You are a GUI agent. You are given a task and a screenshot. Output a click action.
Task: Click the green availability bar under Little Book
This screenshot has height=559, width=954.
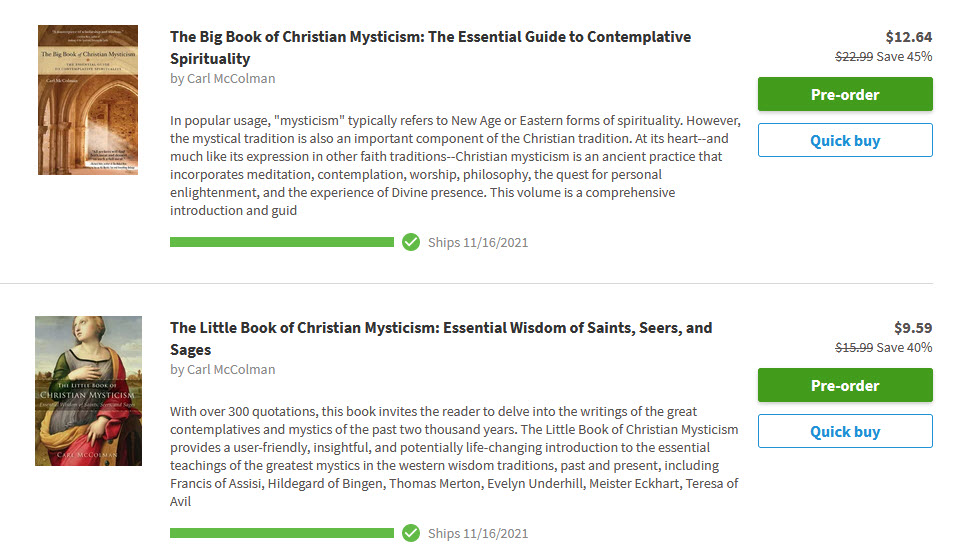(x=282, y=533)
